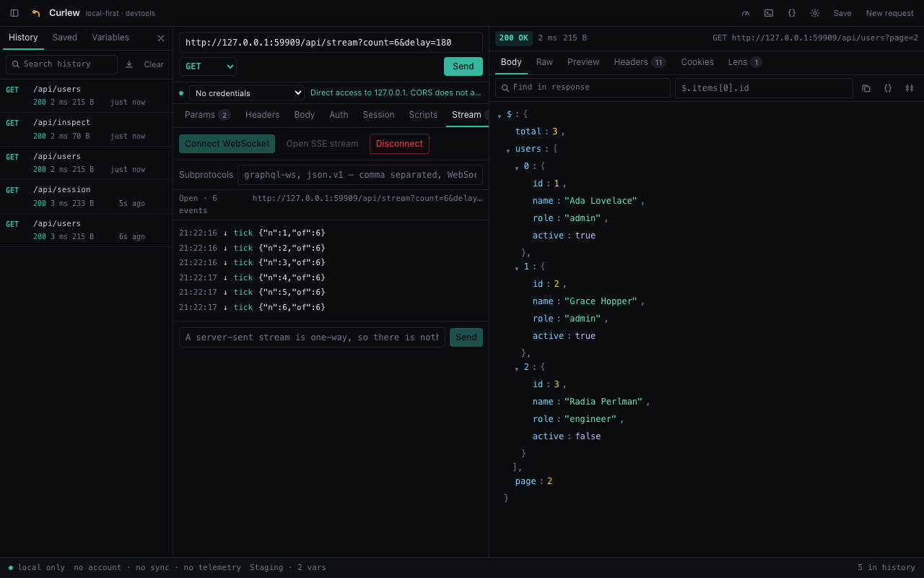Focus the stream message input
Viewport: 924px width, 578px height.
(312, 337)
